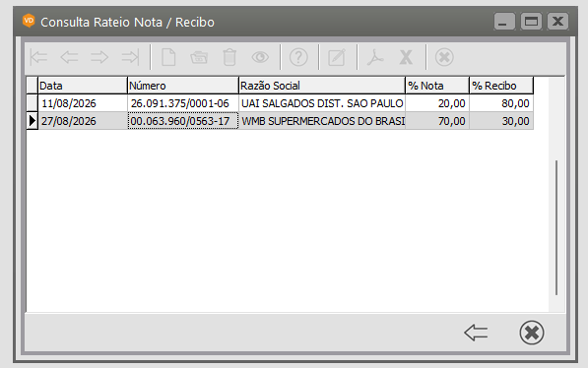Select date cell 11/08/2026
588x368 pixels.
click(83, 103)
